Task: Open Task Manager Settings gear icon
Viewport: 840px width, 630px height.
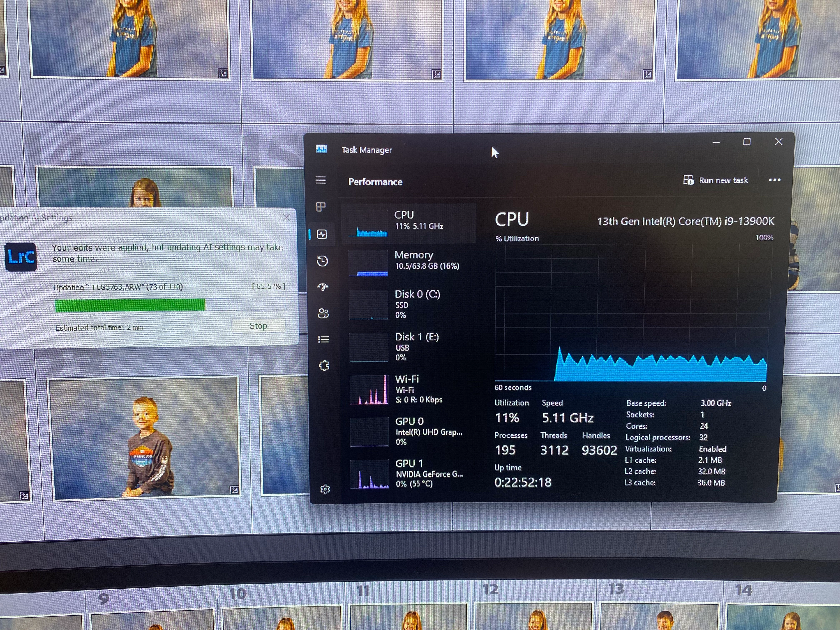Action: pyautogui.click(x=325, y=489)
